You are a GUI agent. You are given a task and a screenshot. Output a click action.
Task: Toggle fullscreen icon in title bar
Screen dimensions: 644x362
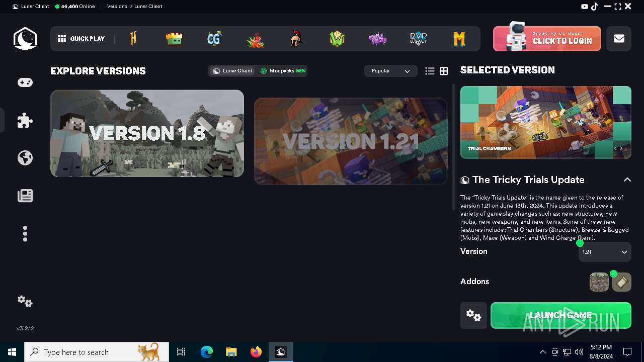point(618,7)
